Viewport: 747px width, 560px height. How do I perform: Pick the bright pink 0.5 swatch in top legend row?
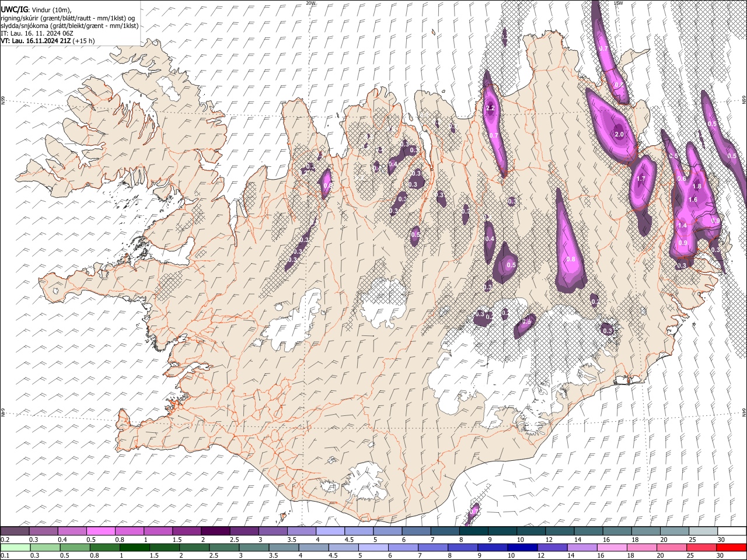pos(101,531)
